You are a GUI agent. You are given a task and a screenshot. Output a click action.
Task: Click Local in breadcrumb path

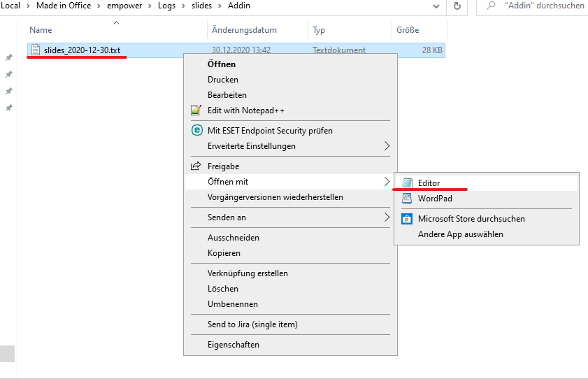[10, 6]
